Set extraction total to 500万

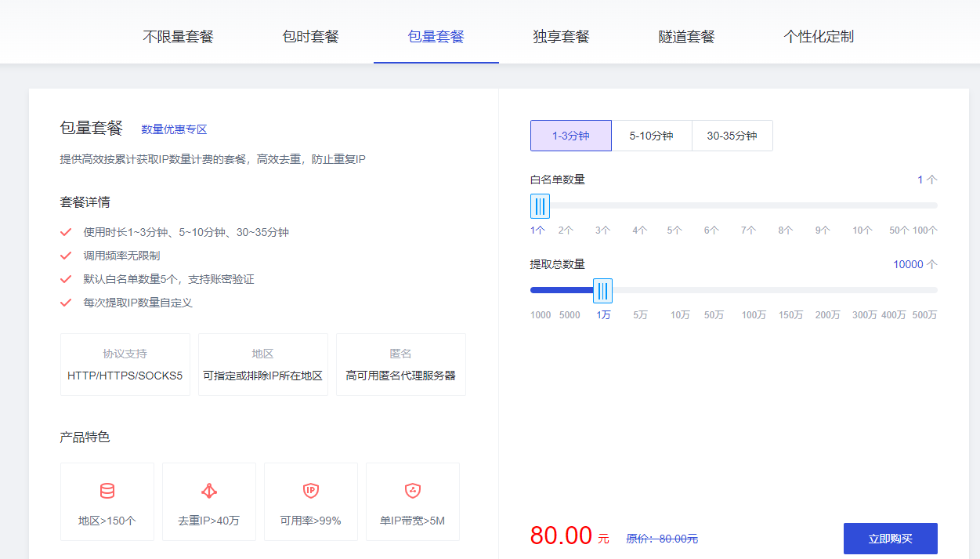point(925,315)
